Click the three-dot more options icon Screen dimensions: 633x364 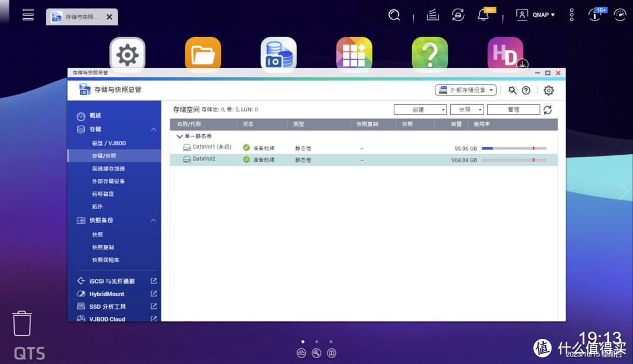pos(571,15)
